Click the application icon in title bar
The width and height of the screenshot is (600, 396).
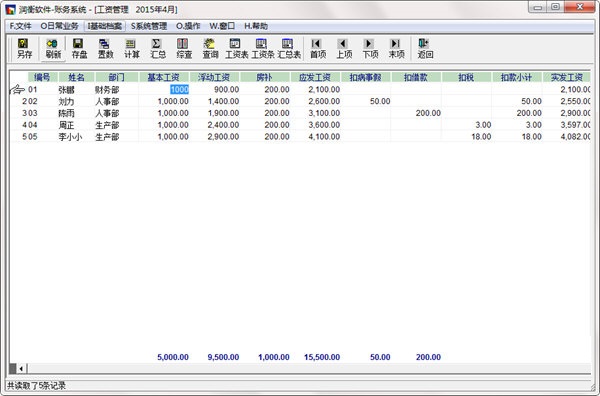pyautogui.click(x=10, y=10)
